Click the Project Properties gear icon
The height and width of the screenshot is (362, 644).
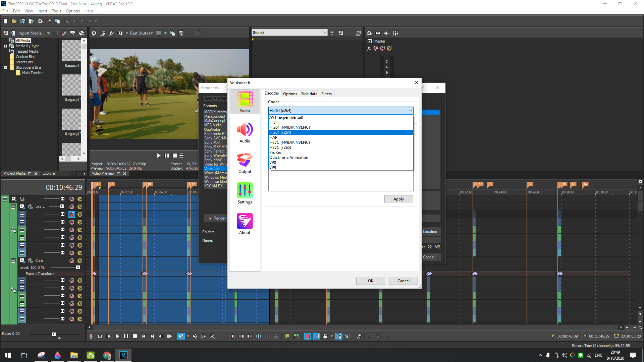pyautogui.click(x=40, y=21)
